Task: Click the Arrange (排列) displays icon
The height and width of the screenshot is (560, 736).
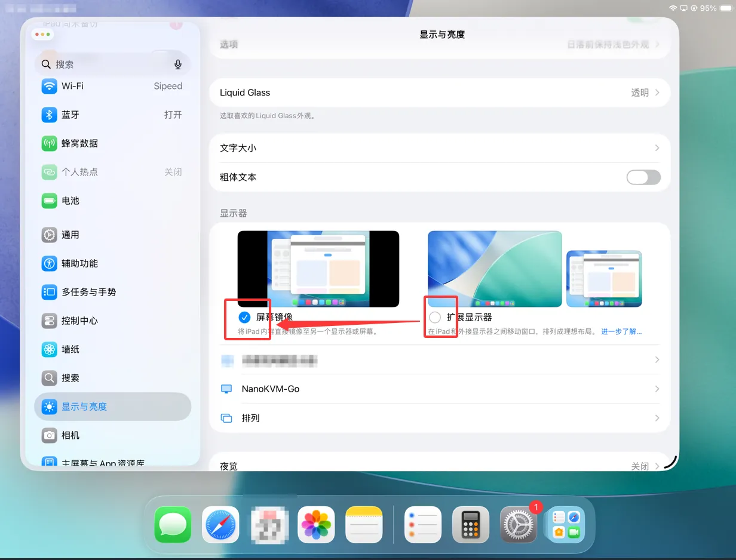Action: click(x=226, y=418)
